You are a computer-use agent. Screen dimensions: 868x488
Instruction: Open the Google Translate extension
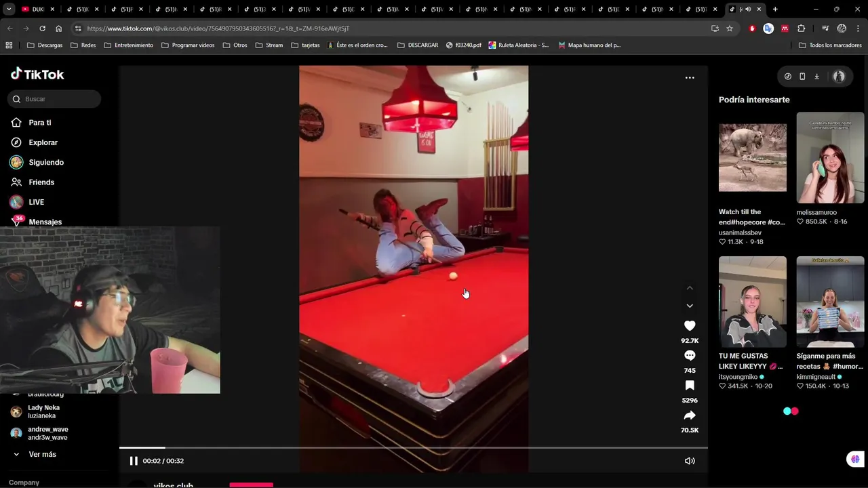click(x=768, y=28)
